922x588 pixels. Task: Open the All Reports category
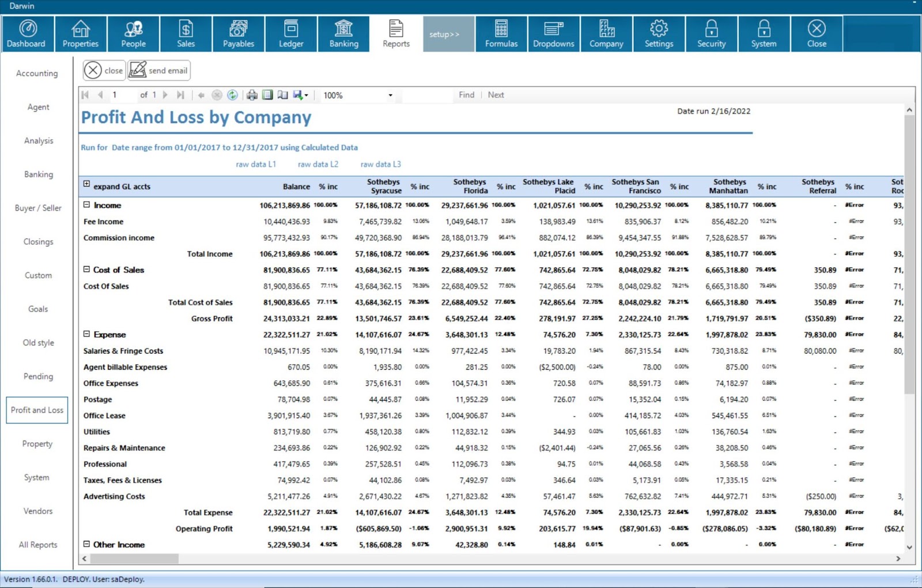(x=37, y=545)
